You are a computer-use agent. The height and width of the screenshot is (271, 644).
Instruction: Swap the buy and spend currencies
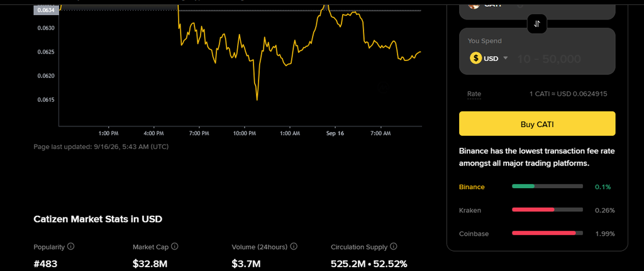537,24
